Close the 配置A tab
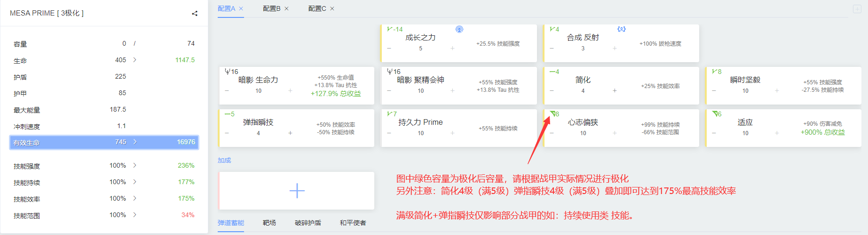Image resolution: width=868 pixels, height=235 pixels. tap(241, 8)
